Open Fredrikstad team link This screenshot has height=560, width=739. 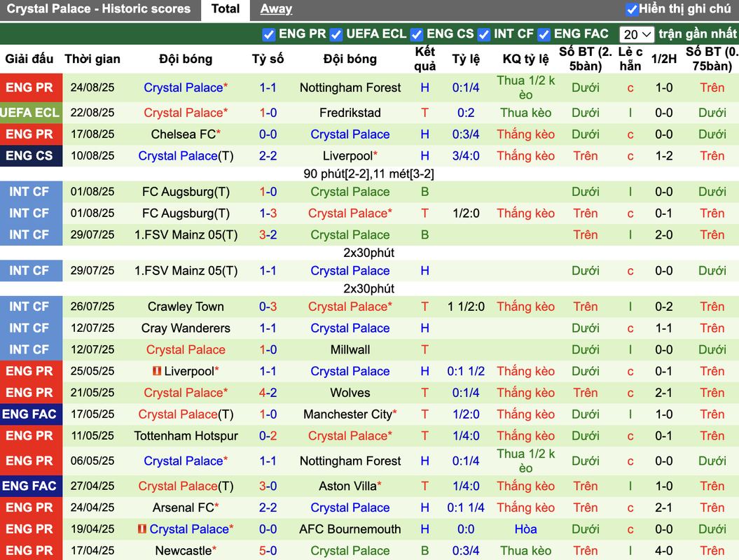point(350,113)
